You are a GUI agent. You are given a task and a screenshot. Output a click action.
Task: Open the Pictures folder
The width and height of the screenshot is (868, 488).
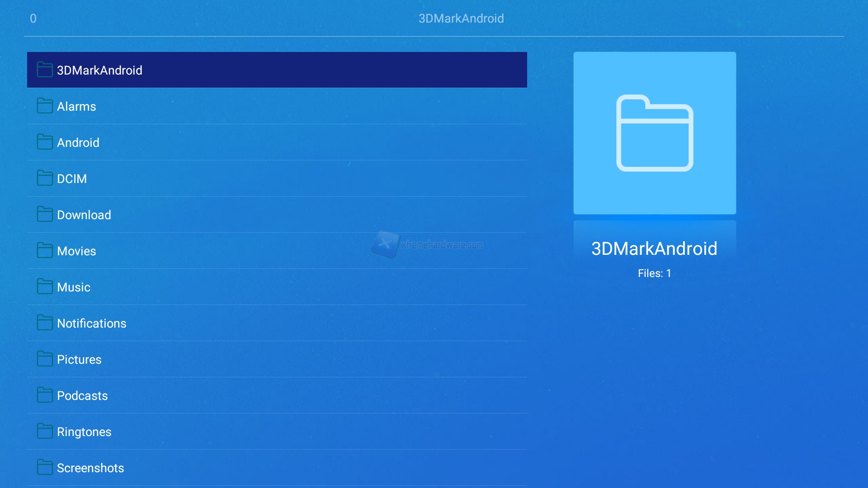click(x=79, y=360)
